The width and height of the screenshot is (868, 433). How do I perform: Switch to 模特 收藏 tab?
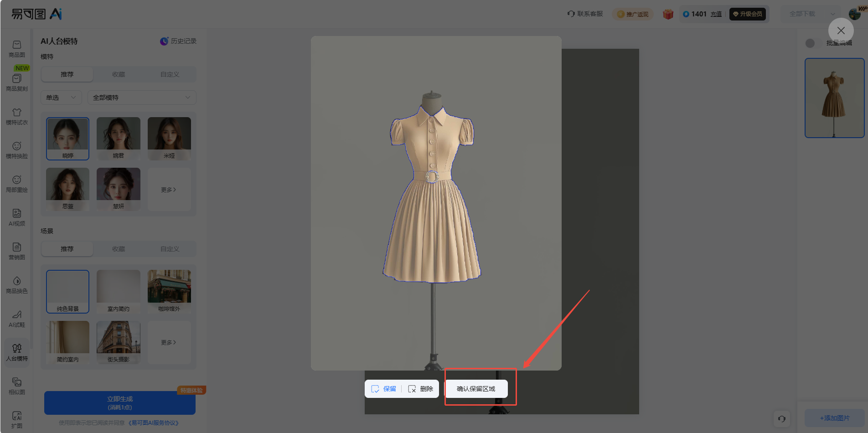(119, 74)
